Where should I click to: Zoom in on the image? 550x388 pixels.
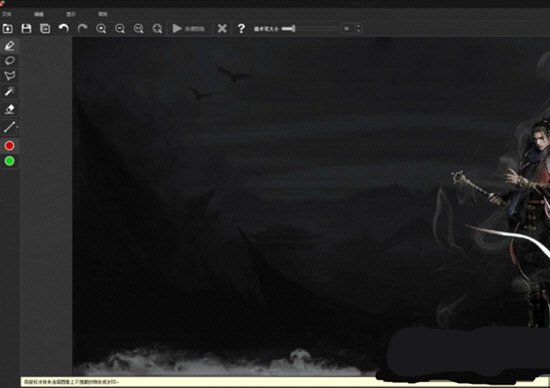(x=101, y=28)
